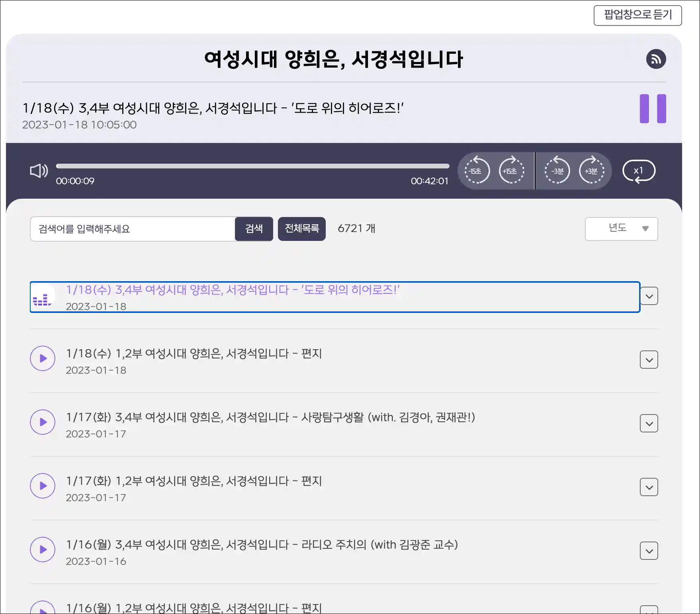
Task: Play 1/17(화) 3,4부 사랑탐구생활 episode
Action: 43,422
